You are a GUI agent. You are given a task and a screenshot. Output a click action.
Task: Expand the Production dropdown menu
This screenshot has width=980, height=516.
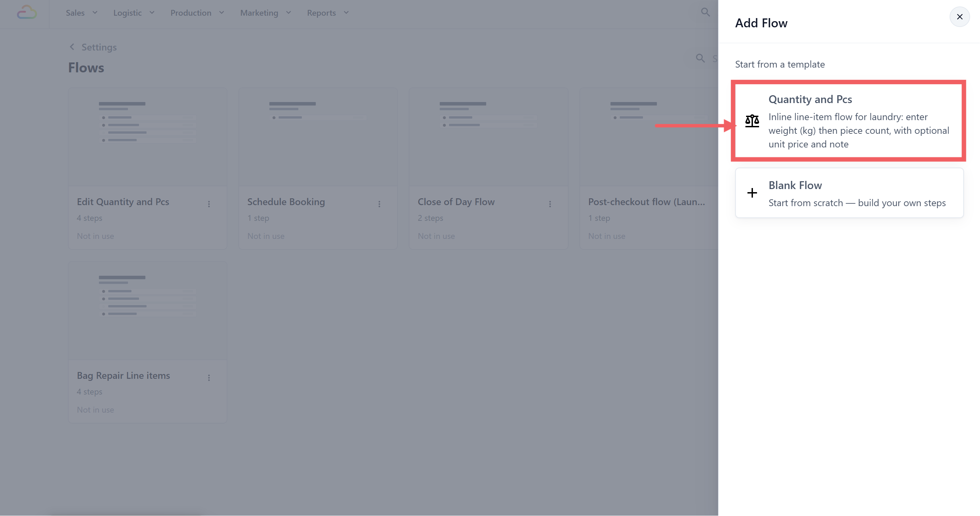point(197,13)
